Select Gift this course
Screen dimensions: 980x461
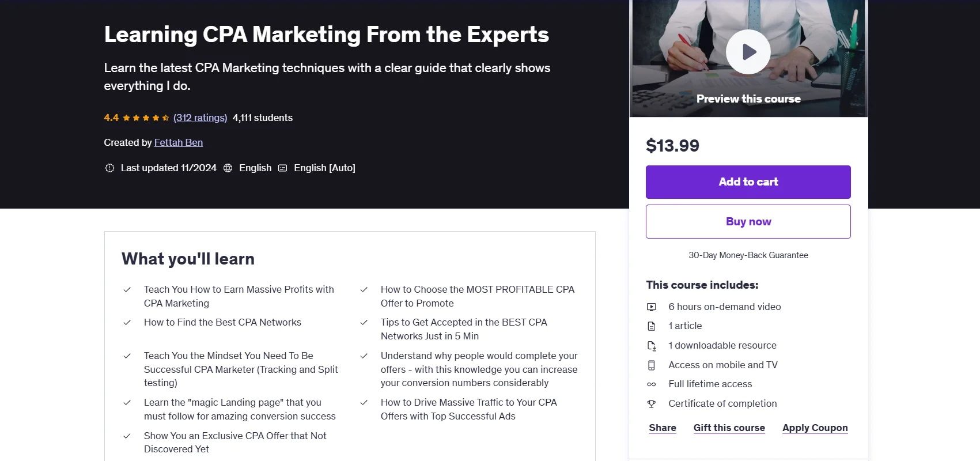point(729,428)
